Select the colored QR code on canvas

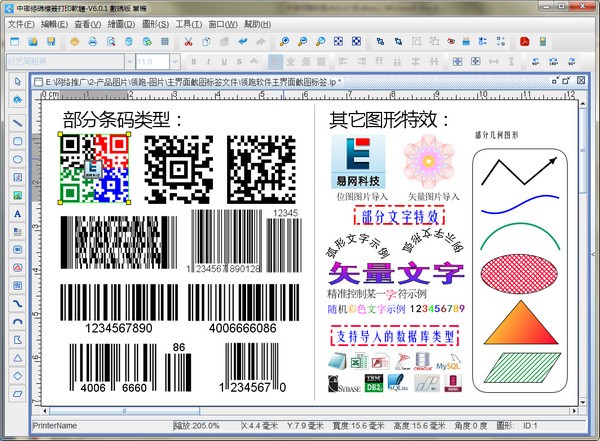click(x=96, y=169)
